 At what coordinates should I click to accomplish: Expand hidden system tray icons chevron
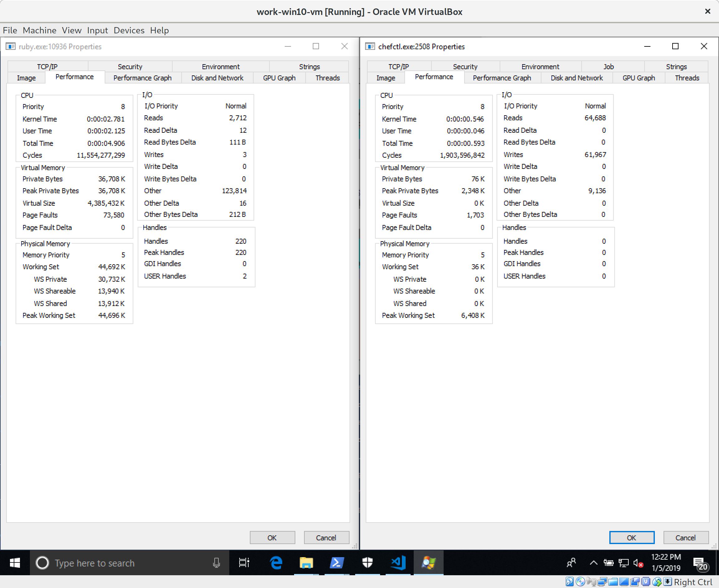click(593, 563)
